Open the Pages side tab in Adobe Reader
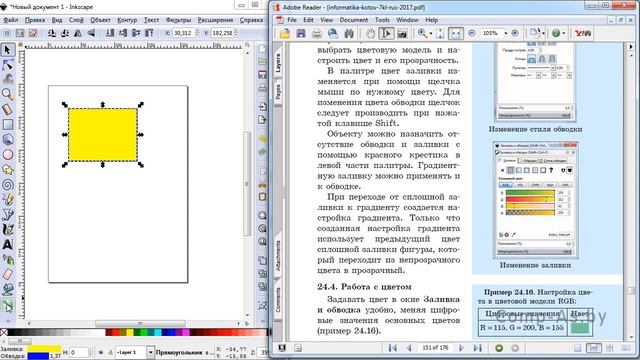This screenshot has height=360, width=640. 278,92
